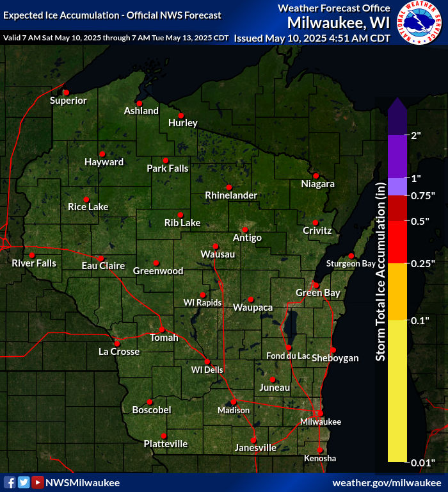Click the red dot marking Green Bay

[316, 285]
